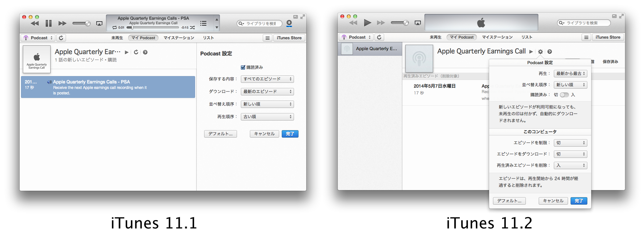This screenshot has height=232, width=644.
Task: Open the 再生 dropdown set to 最新から最古
Action: tap(570, 73)
